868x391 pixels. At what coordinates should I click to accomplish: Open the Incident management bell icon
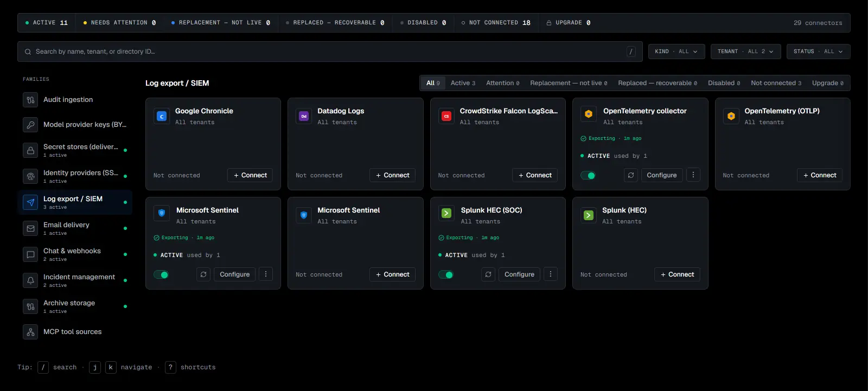point(30,280)
